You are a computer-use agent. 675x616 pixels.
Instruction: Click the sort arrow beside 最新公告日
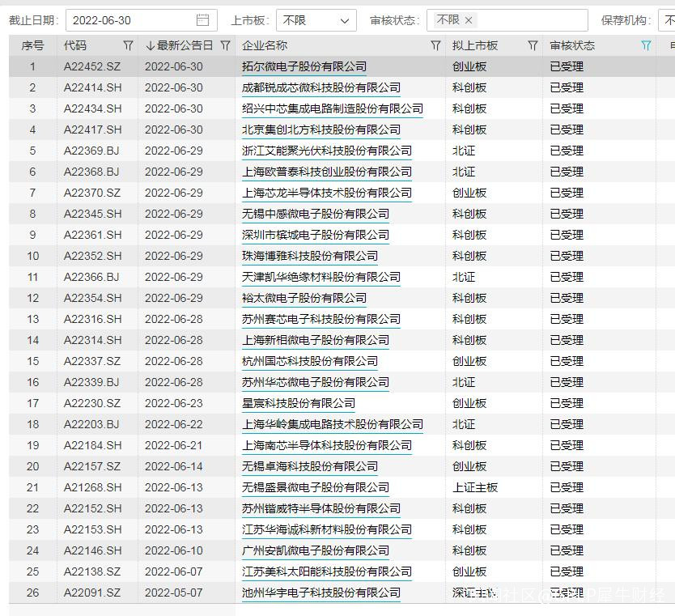pyautogui.click(x=150, y=45)
